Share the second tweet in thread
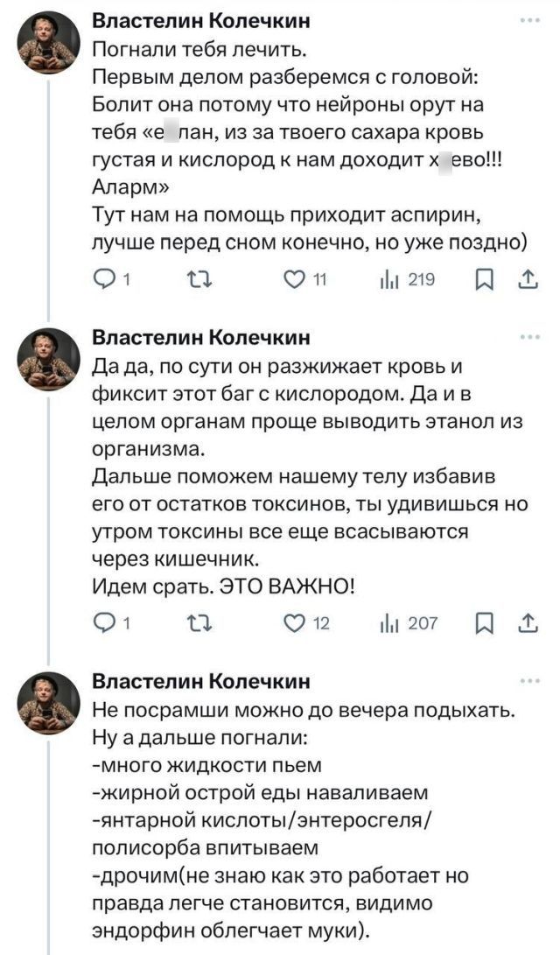The height and width of the screenshot is (955, 560). pos(529,623)
